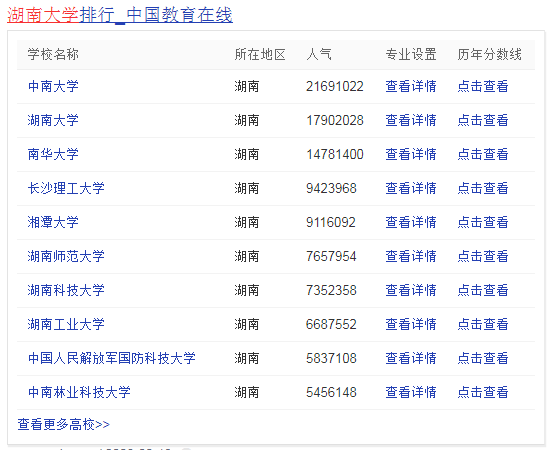
Task: Select the 历年分数线 column header
Action: pos(489,55)
